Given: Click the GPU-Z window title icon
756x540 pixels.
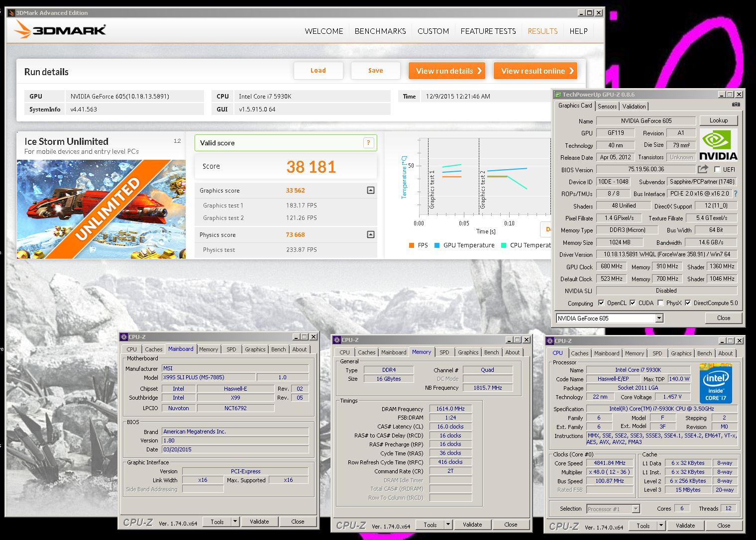Looking at the screenshot, I should tap(558, 94).
